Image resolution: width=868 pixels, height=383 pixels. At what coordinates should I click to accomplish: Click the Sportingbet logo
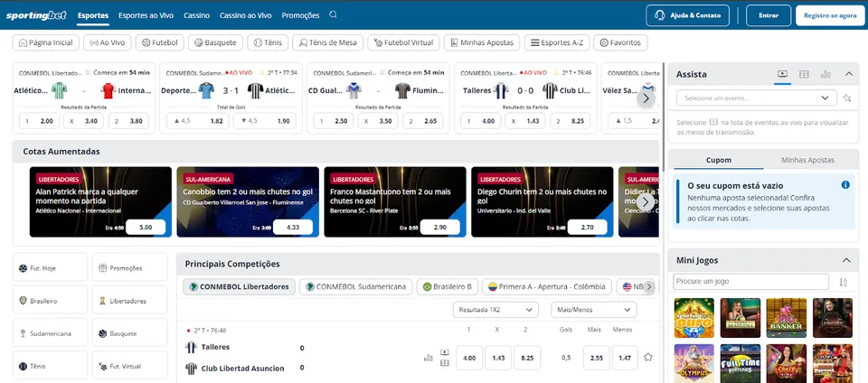coord(36,15)
